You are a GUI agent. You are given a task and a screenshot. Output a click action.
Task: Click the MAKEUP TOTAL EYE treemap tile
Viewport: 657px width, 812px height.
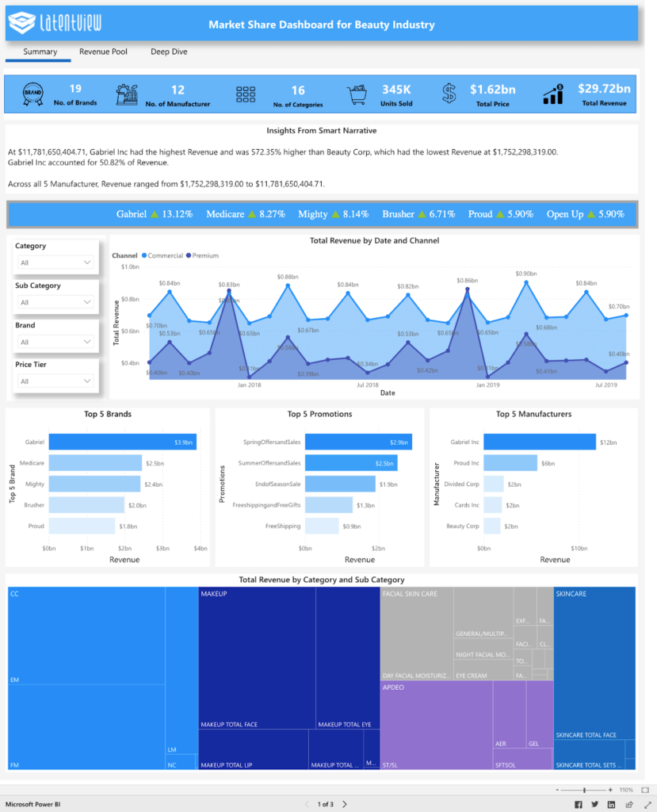[x=348, y=658]
